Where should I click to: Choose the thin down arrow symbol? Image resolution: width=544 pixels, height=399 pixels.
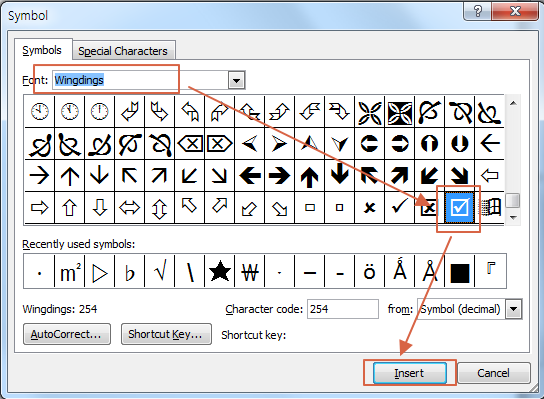99,176
